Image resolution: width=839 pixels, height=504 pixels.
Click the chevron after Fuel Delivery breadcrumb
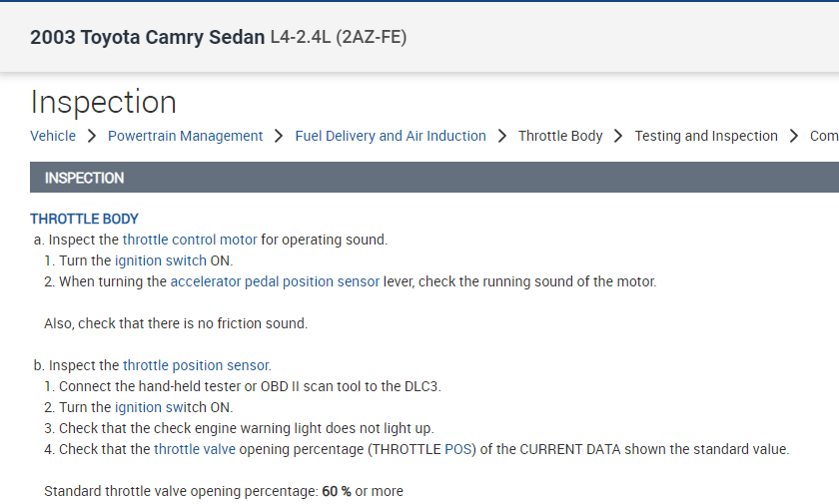502,136
